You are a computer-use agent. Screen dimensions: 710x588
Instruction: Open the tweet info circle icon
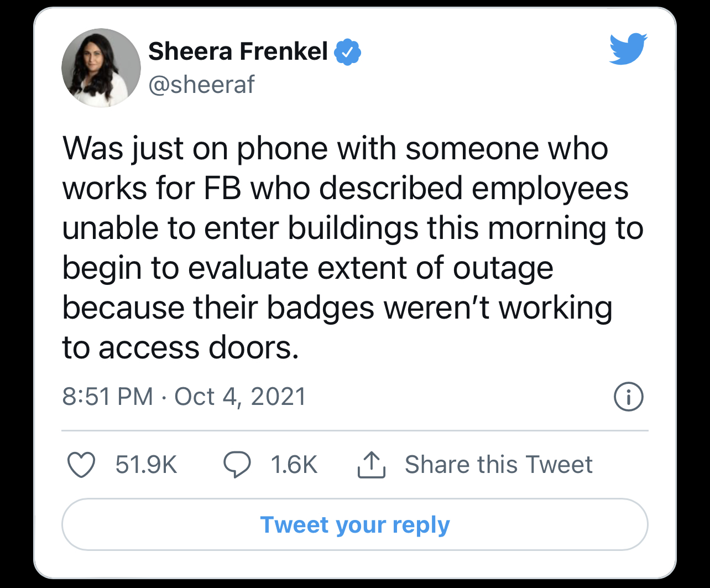629,397
